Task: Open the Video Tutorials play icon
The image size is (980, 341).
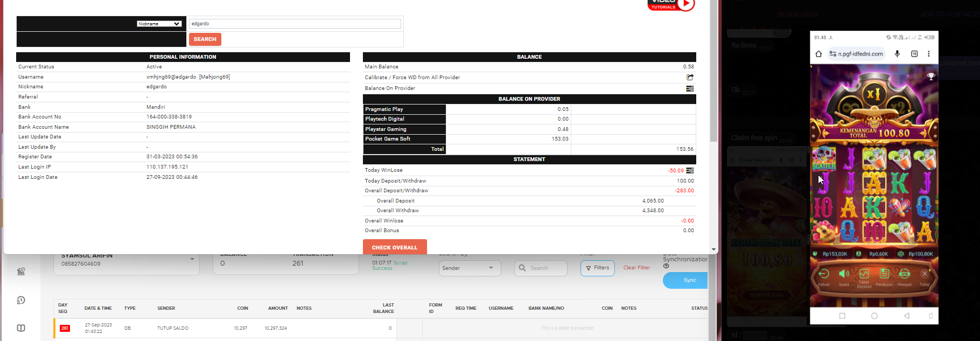Action: (686, 4)
